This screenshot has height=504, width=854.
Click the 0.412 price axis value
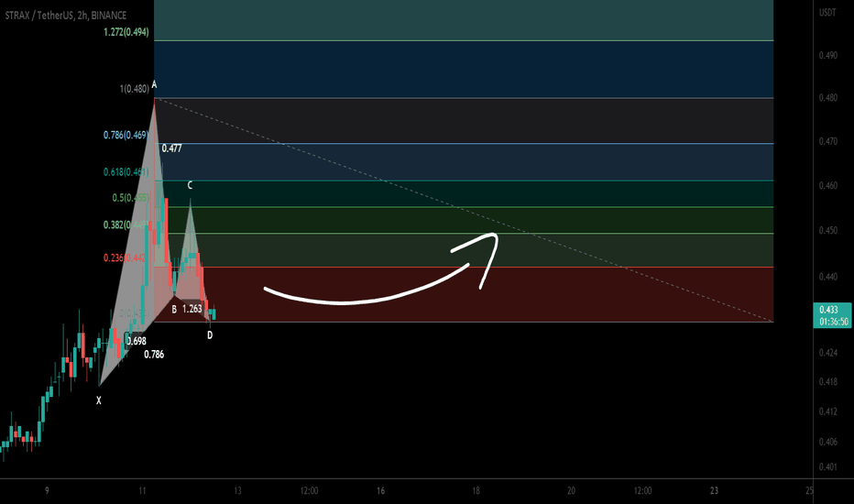tap(827, 411)
